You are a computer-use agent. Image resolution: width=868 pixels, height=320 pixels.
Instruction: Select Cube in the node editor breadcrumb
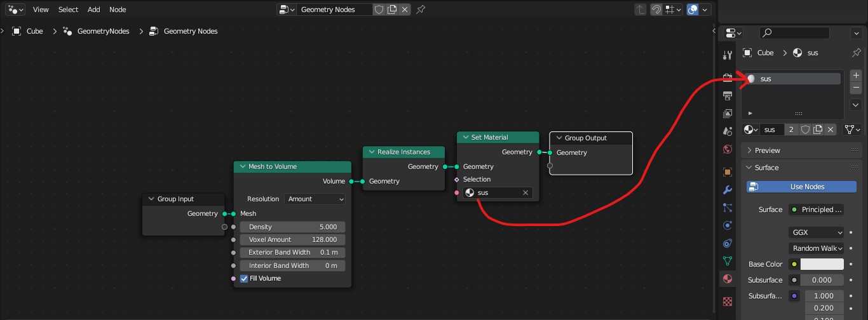(x=29, y=31)
